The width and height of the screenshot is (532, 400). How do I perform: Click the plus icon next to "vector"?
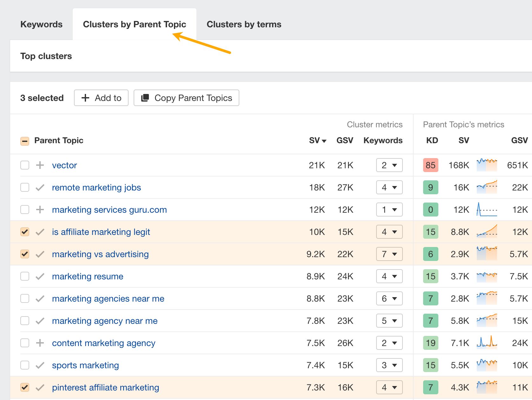click(x=40, y=165)
